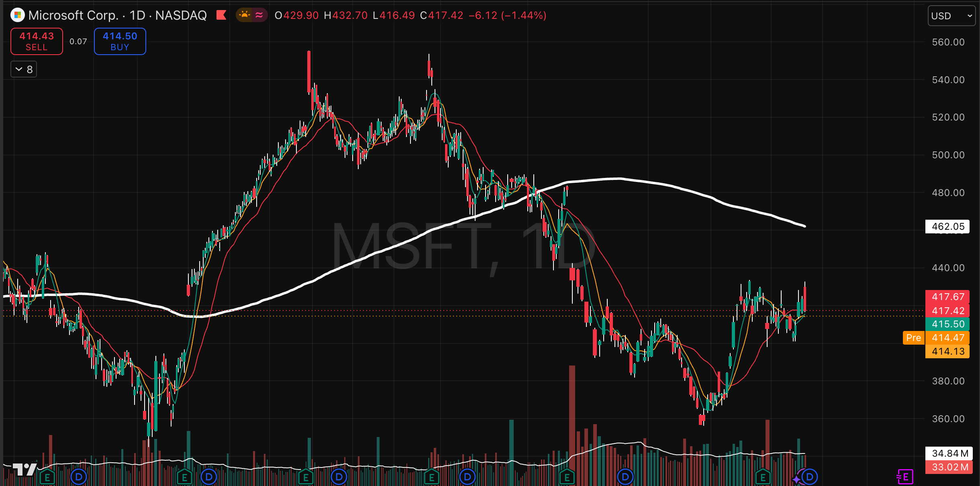Click the orange pre-market sun icon
The image size is (980, 486).
244,15
